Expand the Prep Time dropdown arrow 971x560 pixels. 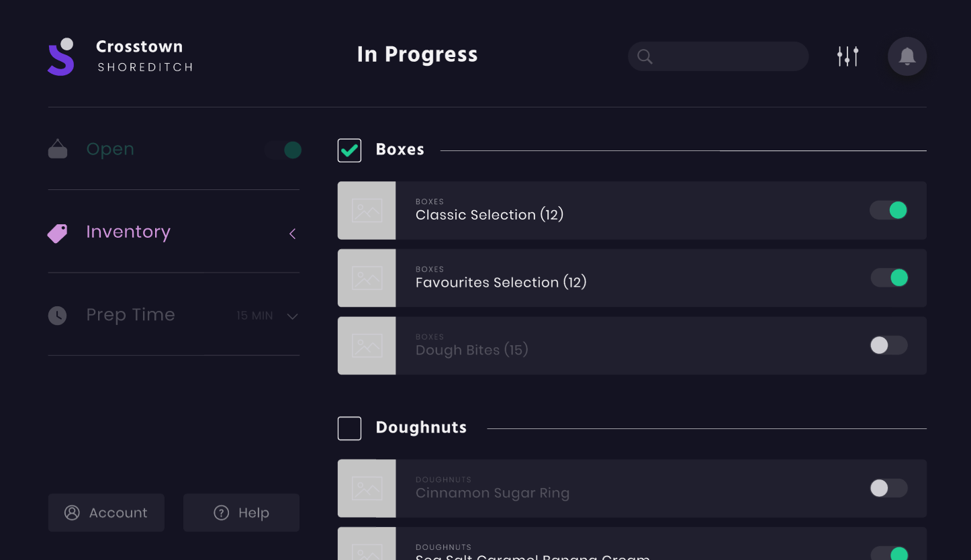292,316
